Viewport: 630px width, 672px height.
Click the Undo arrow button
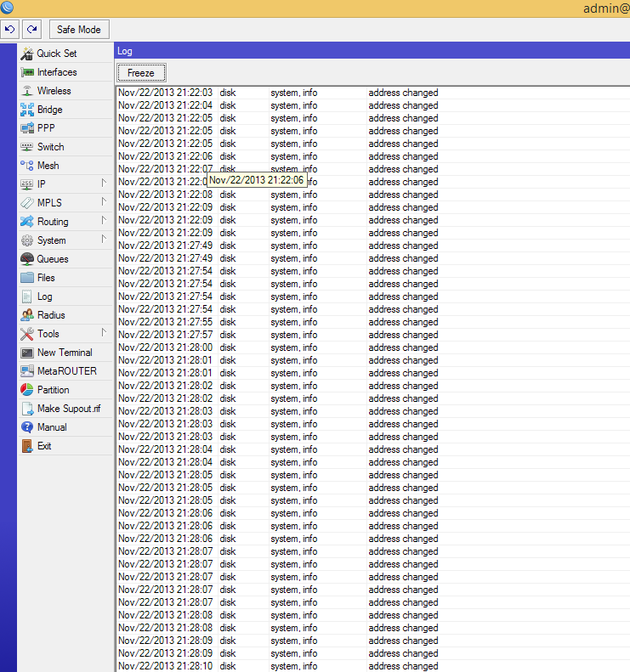9,30
